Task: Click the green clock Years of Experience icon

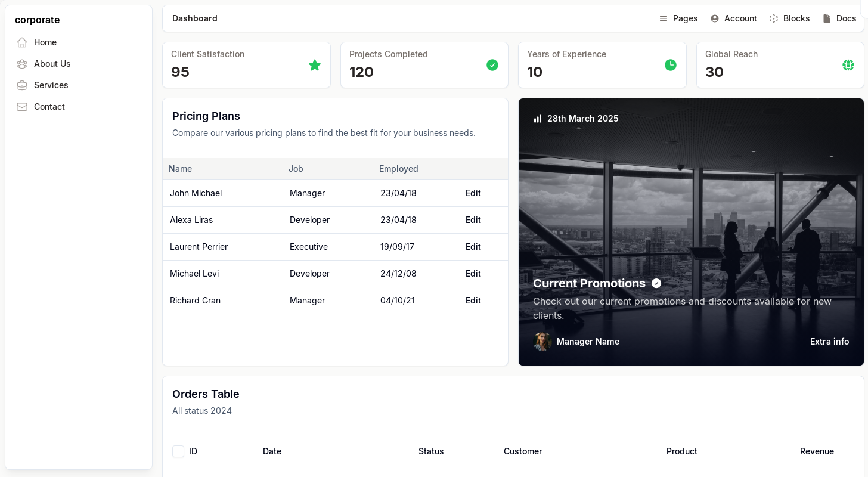Action: click(x=670, y=65)
